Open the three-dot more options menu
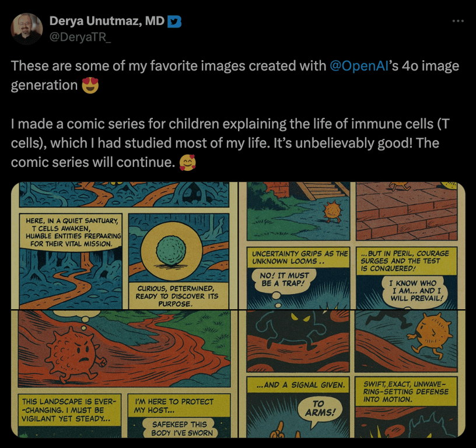This screenshot has height=448, width=476. click(x=458, y=21)
